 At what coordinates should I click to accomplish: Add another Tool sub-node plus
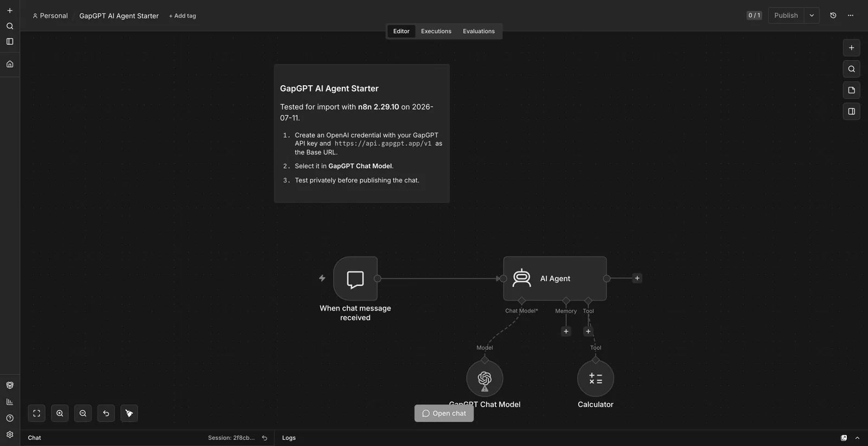pyautogui.click(x=588, y=332)
